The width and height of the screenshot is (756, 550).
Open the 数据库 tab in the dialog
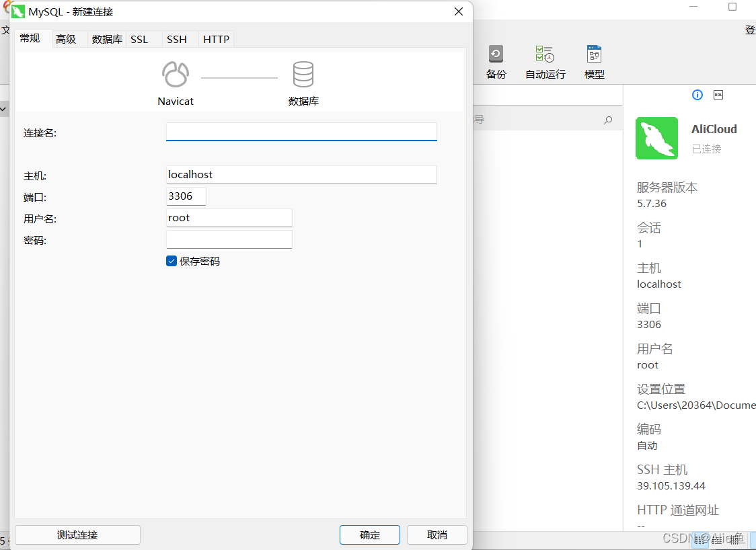coord(107,39)
